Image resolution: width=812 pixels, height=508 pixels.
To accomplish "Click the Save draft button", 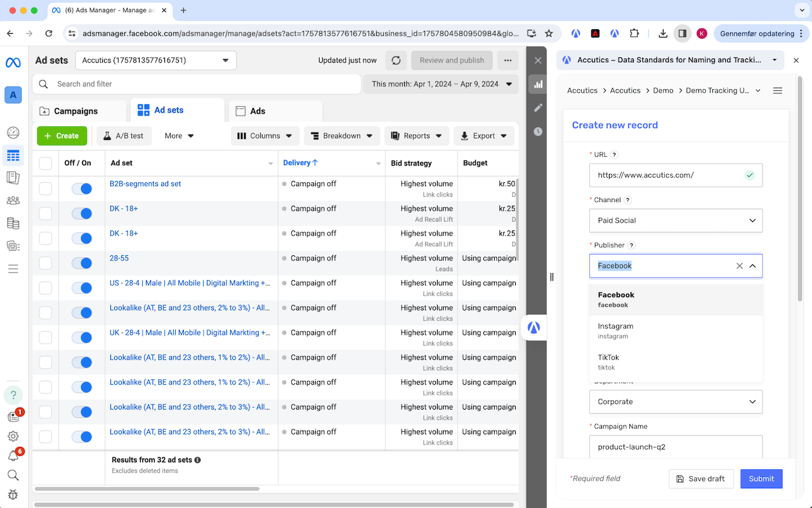I will (701, 479).
